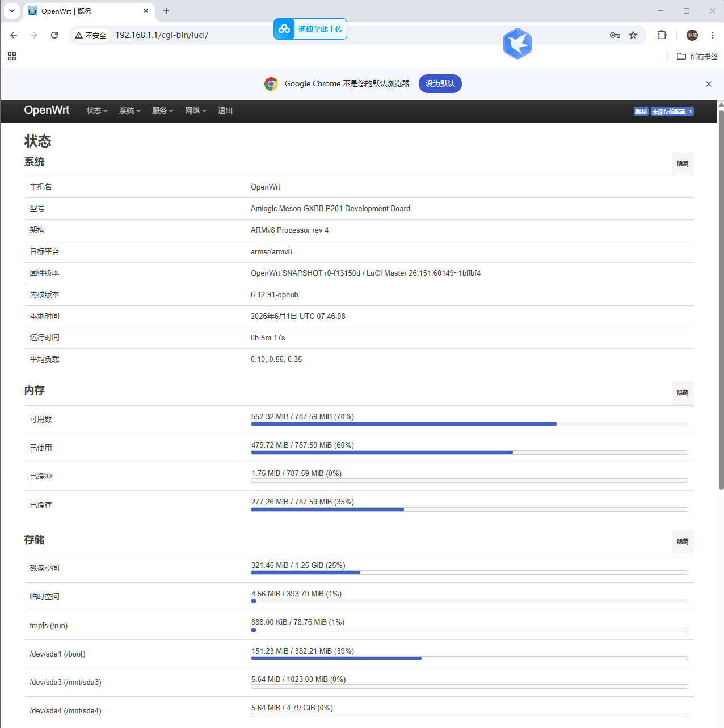This screenshot has width=724, height=728.
Task: Click the 已使用 memory progress bar
Action: coord(469,452)
